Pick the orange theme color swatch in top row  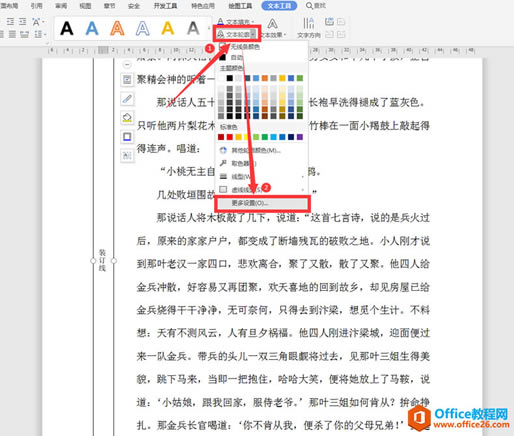click(x=265, y=78)
